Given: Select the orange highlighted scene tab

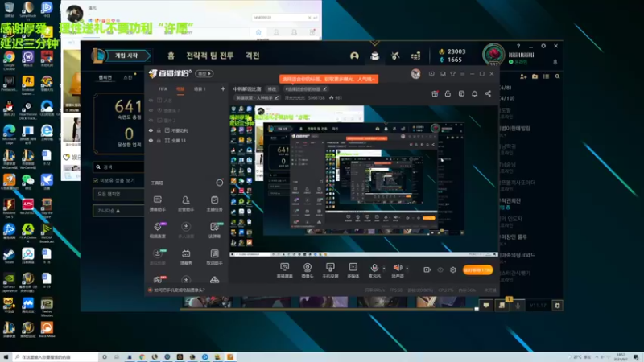Looking at the screenshot, I should [x=180, y=88].
